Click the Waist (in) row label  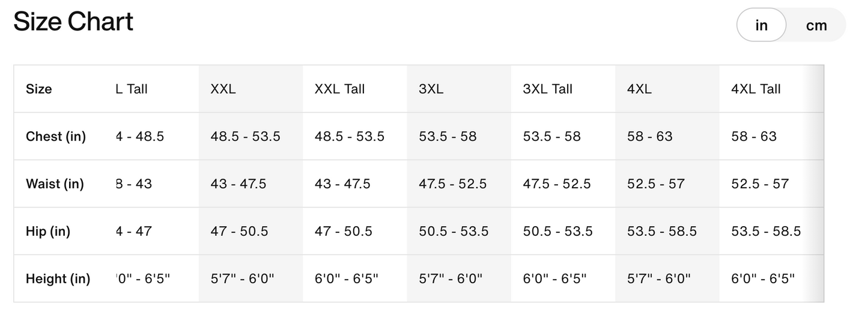pyautogui.click(x=55, y=184)
